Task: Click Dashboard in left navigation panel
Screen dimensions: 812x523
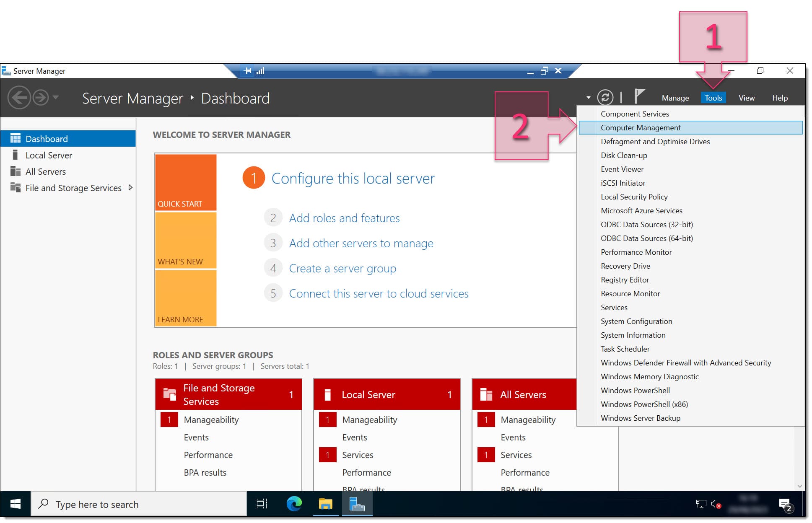Action: tap(46, 138)
